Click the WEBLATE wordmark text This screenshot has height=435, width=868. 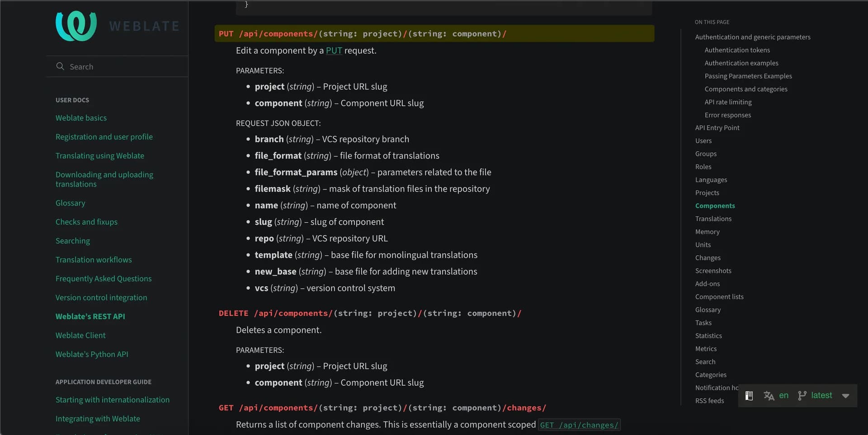coord(144,26)
